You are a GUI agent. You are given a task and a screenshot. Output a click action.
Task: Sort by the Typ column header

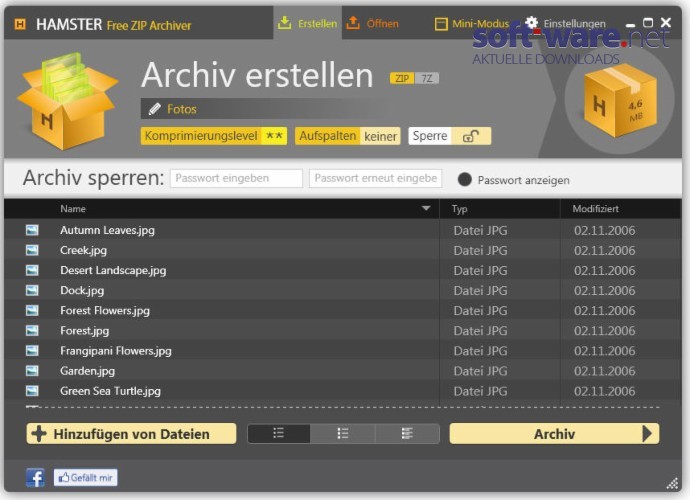point(459,209)
